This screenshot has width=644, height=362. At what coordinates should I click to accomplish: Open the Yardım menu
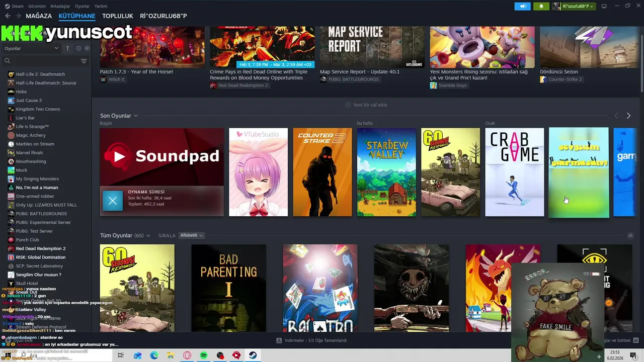(x=101, y=6)
